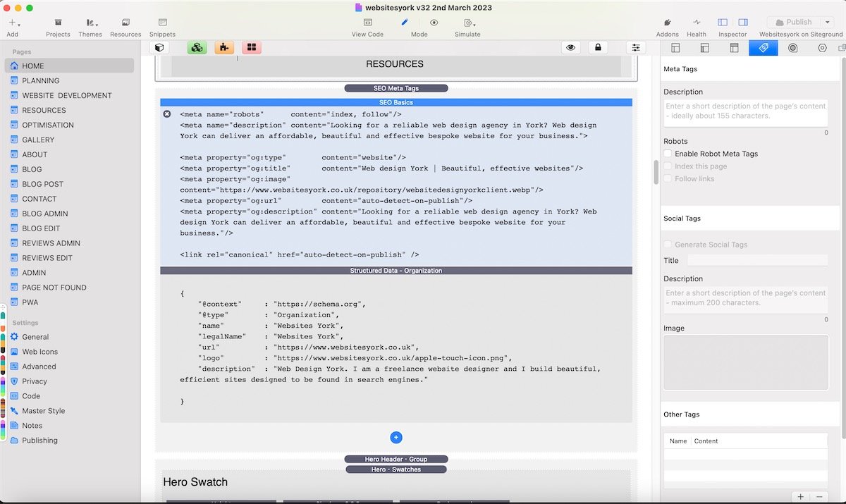
Task: Open Code settings
Action: [x=69, y=396]
